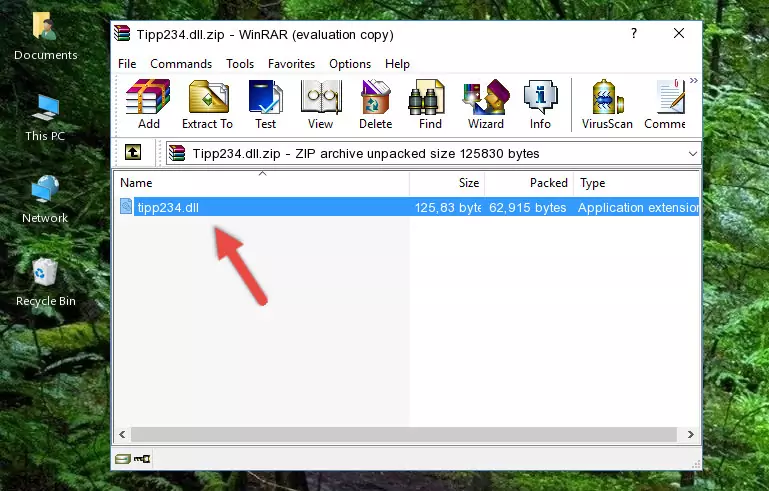Close the WinRAR window
769x491 pixels.
(x=679, y=33)
